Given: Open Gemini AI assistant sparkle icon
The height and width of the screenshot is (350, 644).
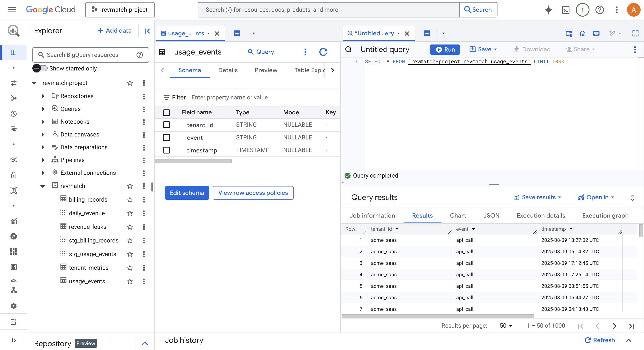Looking at the screenshot, I should 549,10.
